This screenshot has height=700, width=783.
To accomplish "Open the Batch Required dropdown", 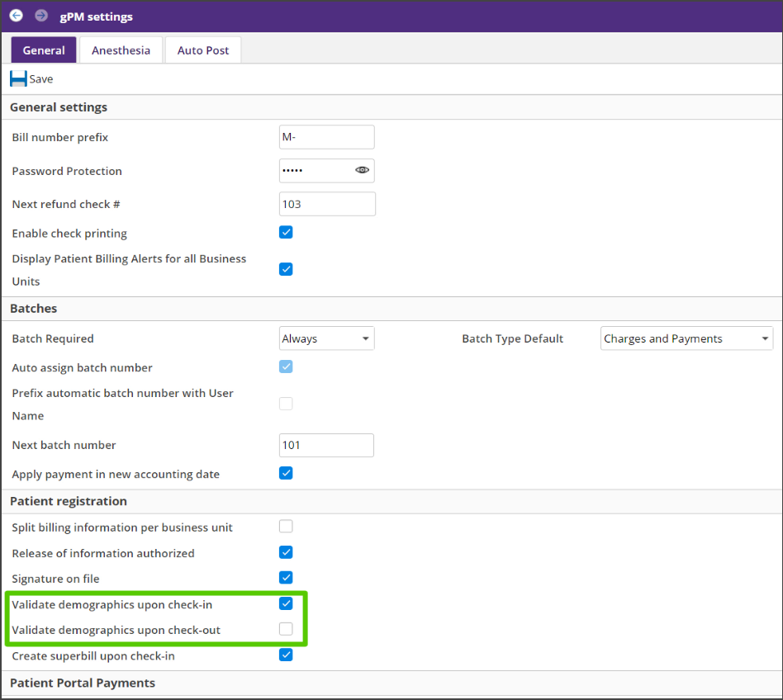I will (x=326, y=338).
